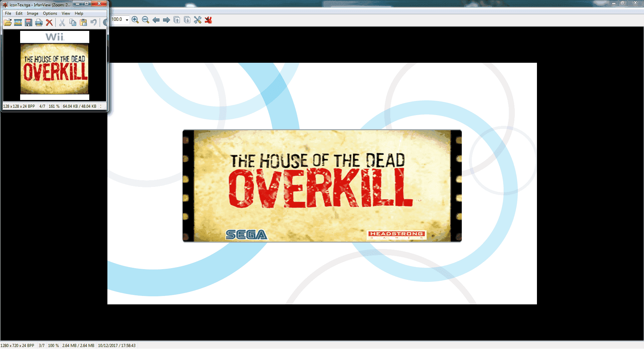Screen dimensions: 644x349
Task: Open a file in iconTex.tga window
Action: pyautogui.click(x=7, y=22)
